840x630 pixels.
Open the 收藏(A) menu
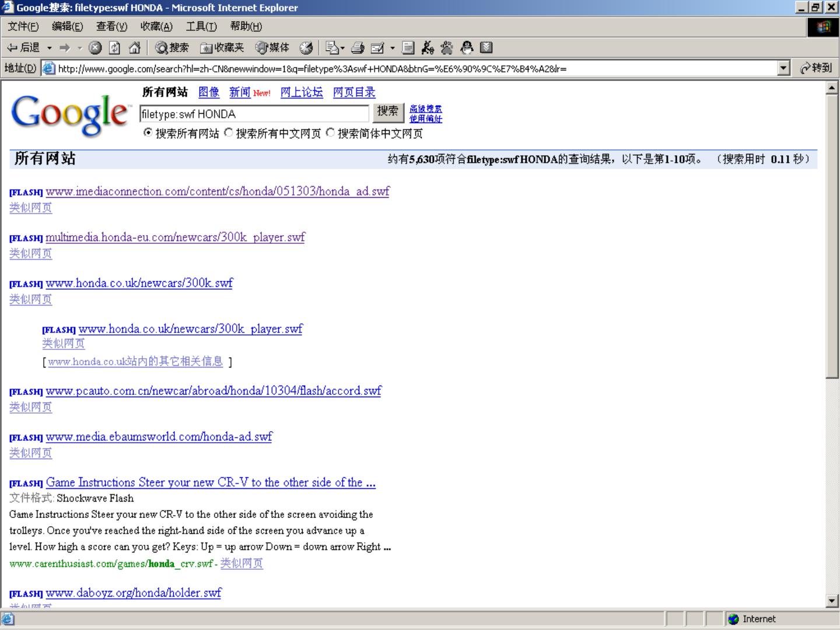point(156,27)
